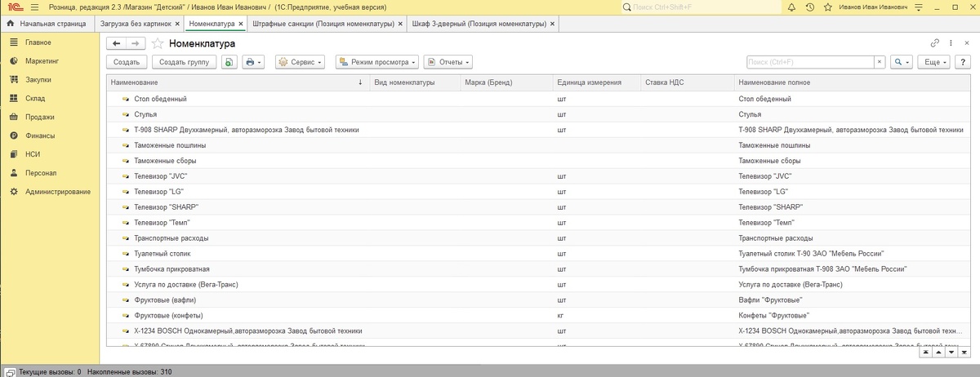Open favorites star in title bar
Viewport: 980px width, 377px height.
(827, 7)
